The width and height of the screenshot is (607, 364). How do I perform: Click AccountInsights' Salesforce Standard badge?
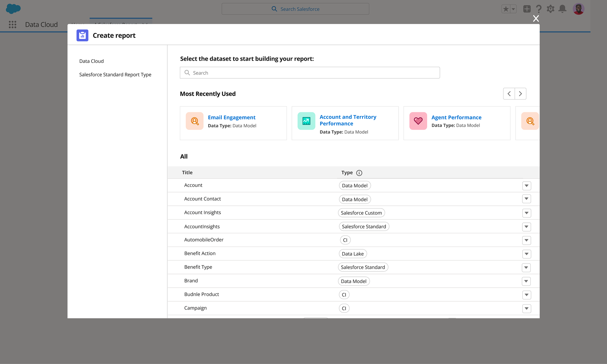coord(364,227)
